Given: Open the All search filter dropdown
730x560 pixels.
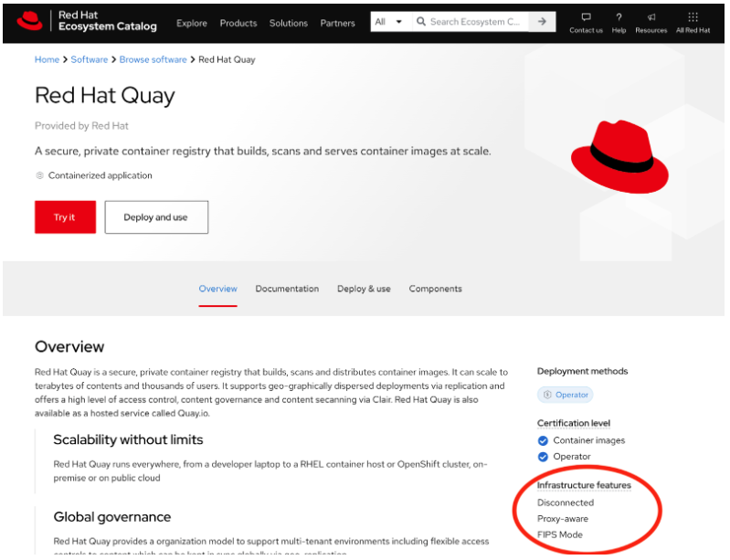Looking at the screenshot, I should pyautogui.click(x=390, y=21).
